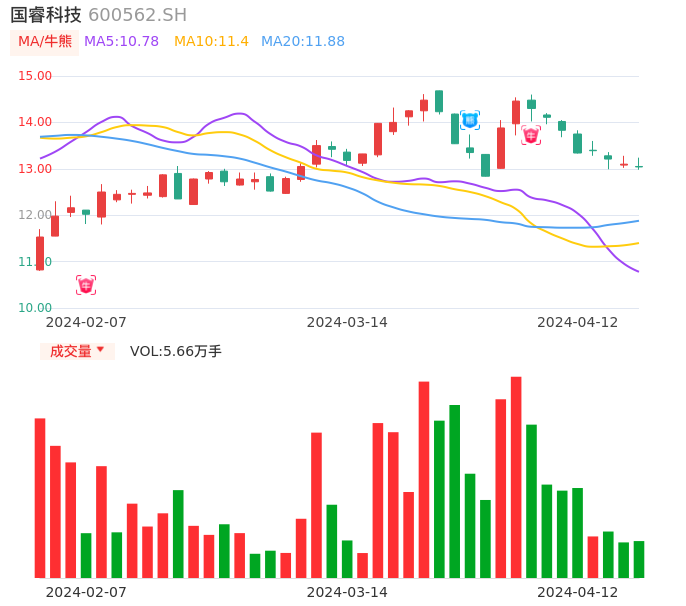The image size is (686, 606).
Task: Click the tallest red volume bar
Action: click(x=516, y=477)
